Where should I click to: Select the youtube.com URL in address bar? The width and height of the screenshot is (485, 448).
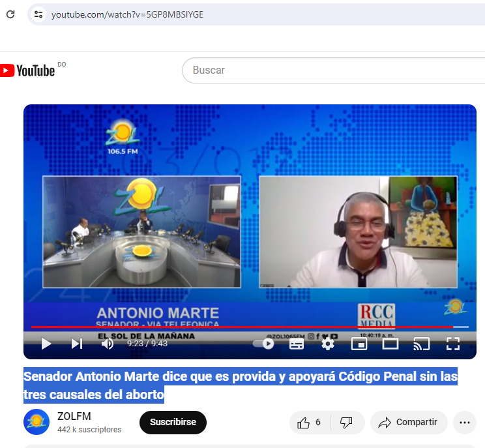click(127, 14)
